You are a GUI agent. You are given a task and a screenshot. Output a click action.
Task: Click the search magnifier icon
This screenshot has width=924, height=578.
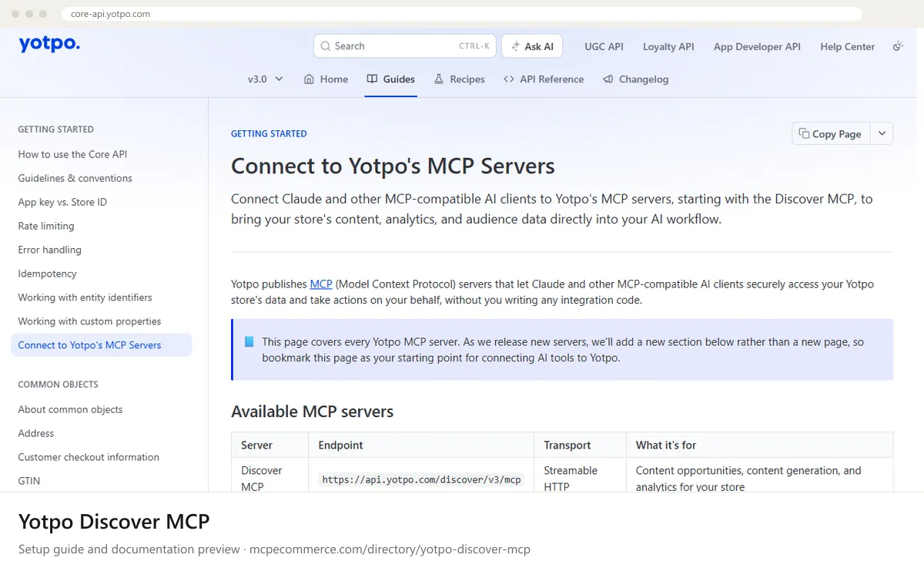(x=326, y=46)
